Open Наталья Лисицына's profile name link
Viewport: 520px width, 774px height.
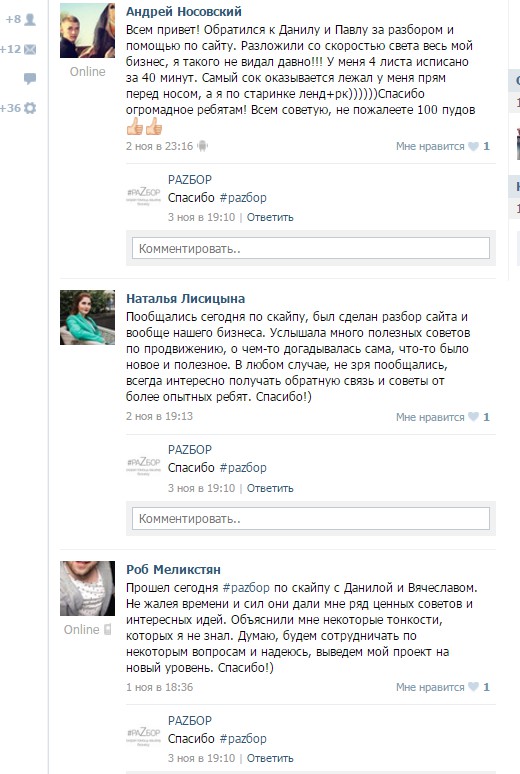click(185, 299)
